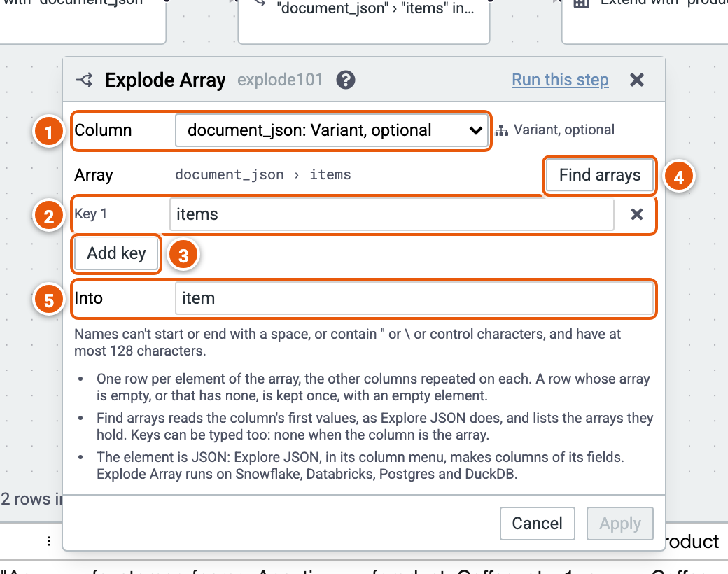Open the column menu dots icon at bottom left

(x=49, y=542)
